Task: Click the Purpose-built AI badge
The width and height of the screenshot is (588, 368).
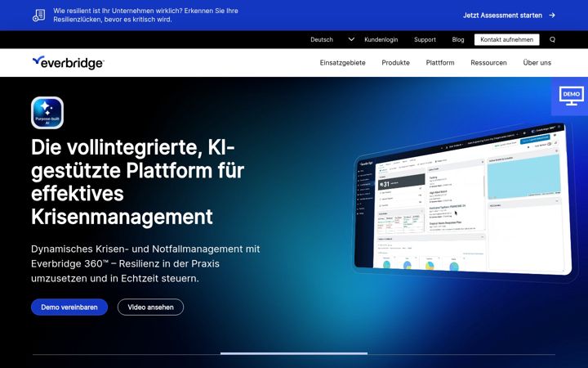Action: pos(47,113)
